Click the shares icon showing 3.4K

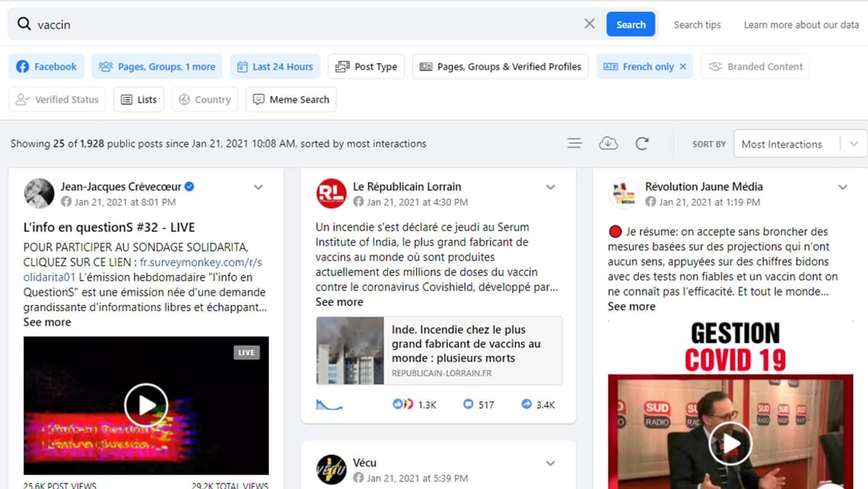pyautogui.click(x=527, y=405)
